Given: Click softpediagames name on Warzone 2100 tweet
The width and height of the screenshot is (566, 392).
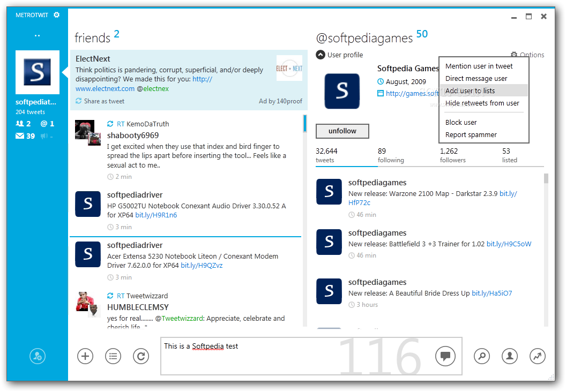Looking at the screenshot, I should [x=377, y=183].
